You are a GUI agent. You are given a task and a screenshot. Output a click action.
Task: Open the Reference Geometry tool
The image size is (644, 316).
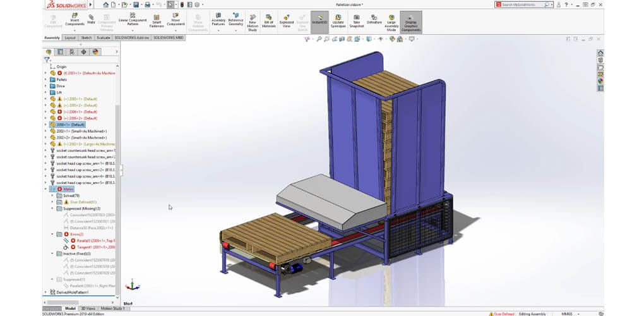point(236,20)
